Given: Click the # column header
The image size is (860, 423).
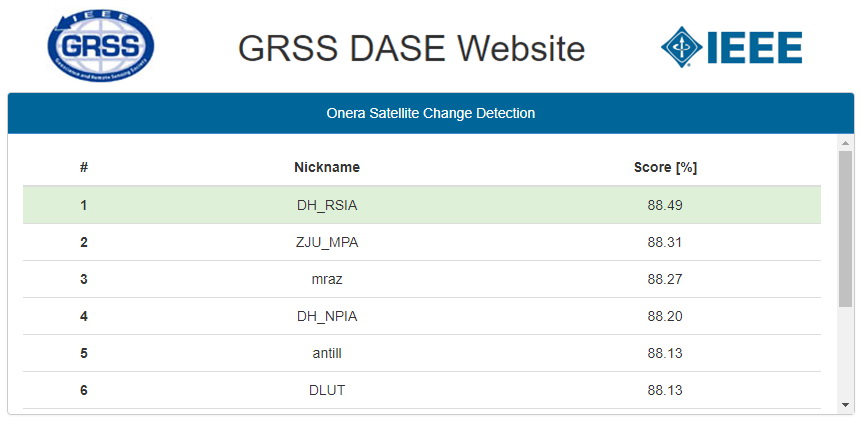Looking at the screenshot, I should click(x=84, y=167).
